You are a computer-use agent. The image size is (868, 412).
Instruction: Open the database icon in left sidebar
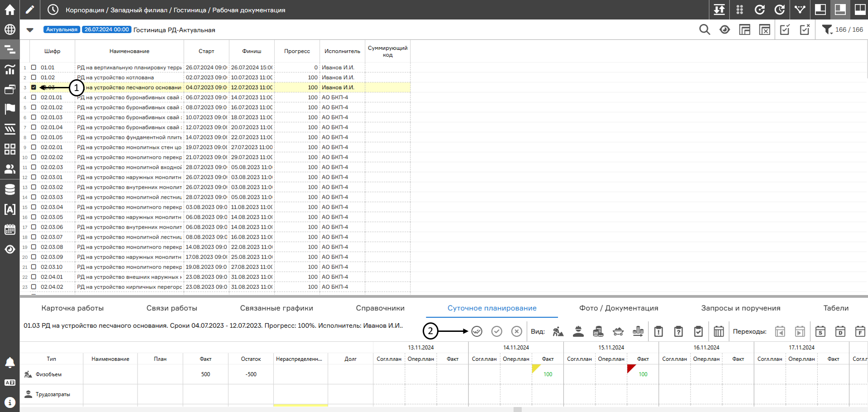point(10,189)
